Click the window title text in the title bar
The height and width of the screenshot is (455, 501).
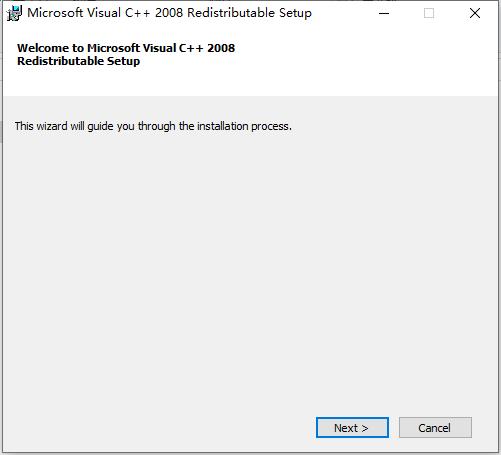click(169, 13)
